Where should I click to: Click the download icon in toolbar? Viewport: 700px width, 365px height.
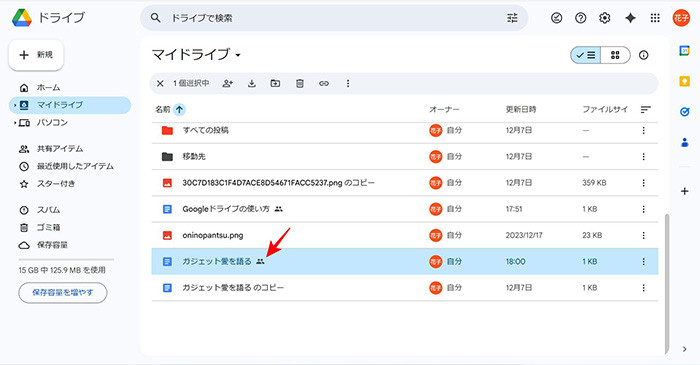[252, 83]
